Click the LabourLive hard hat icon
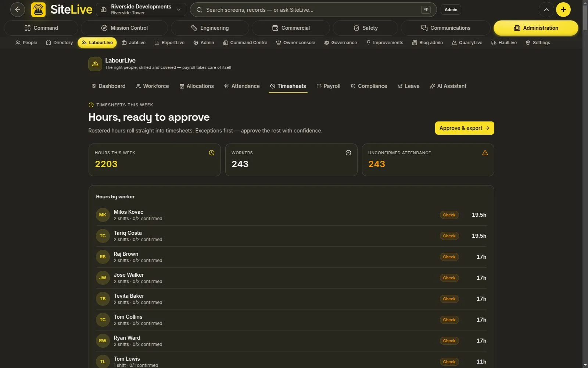 click(95, 64)
